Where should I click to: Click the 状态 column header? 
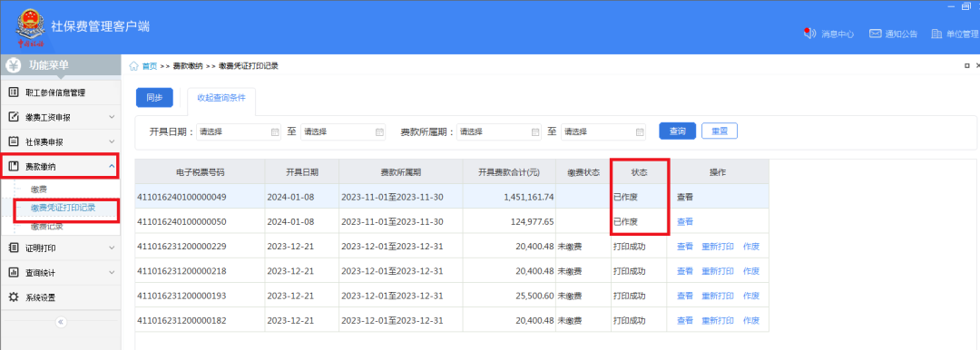pos(639,172)
